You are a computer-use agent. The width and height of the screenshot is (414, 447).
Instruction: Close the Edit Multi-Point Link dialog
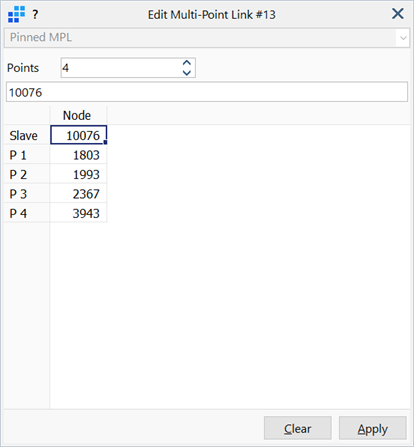click(x=398, y=14)
